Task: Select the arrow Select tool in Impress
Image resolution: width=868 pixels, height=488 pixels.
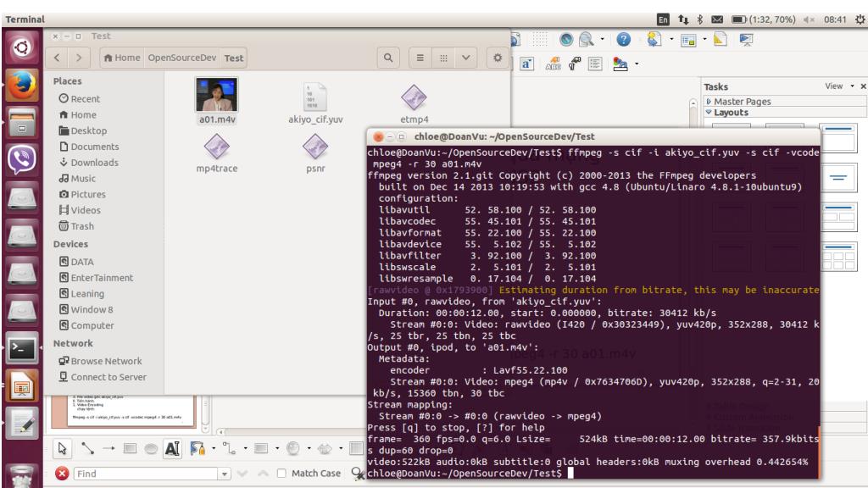Action: (62, 448)
